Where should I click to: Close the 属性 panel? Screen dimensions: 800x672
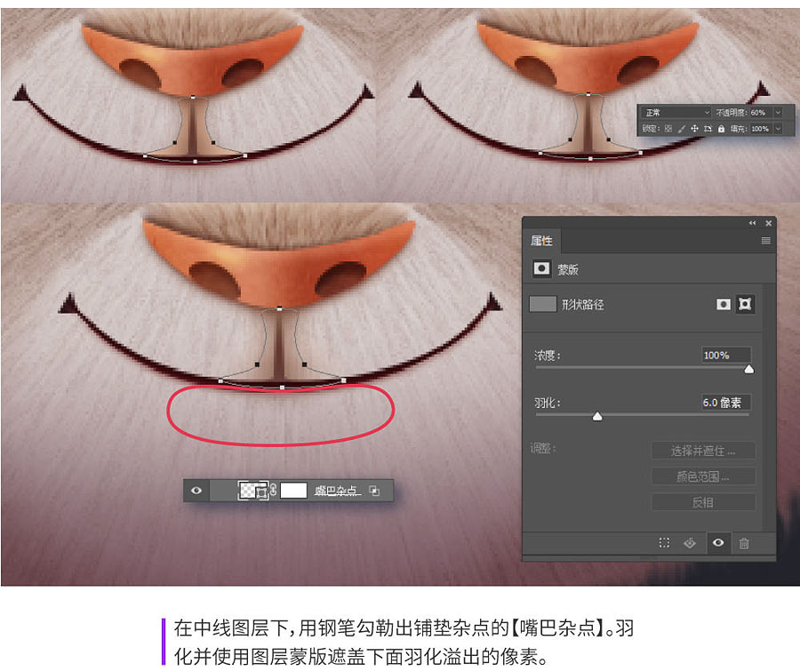[768, 223]
